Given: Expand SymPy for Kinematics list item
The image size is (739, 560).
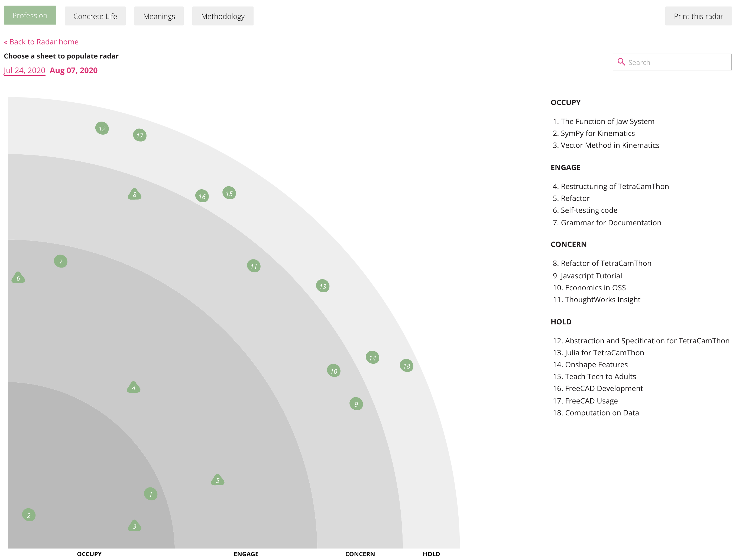Looking at the screenshot, I should click(597, 133).
